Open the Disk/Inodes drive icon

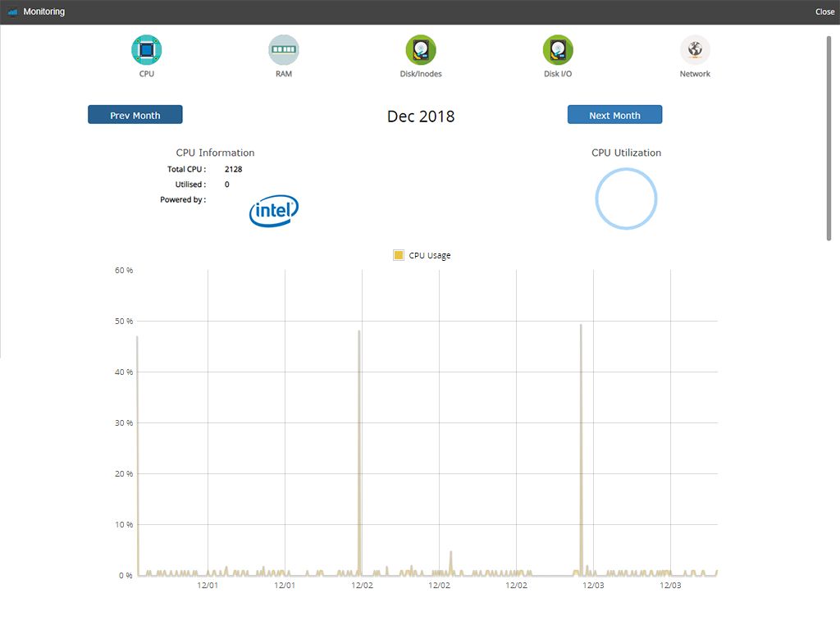click(x=421, y=50)
